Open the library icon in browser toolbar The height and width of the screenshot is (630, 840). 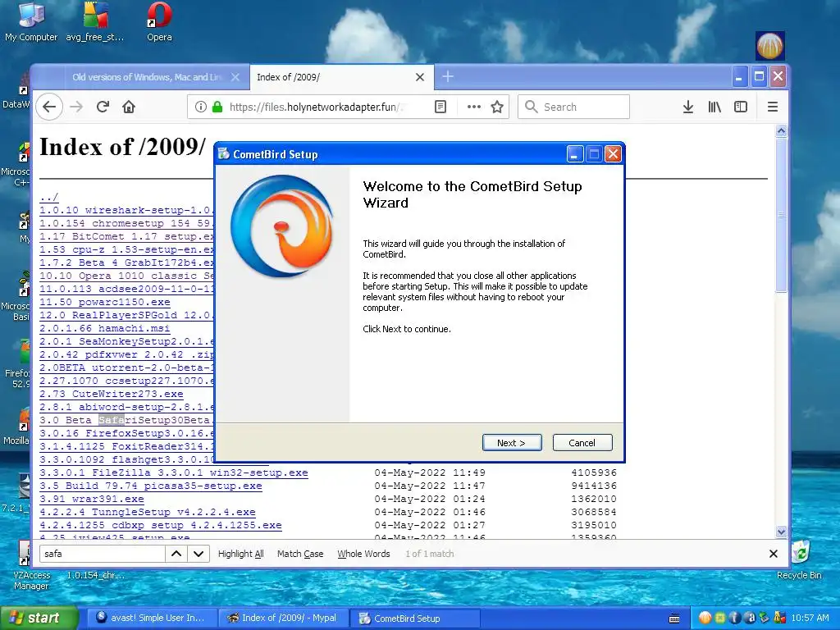coord(714,107)
